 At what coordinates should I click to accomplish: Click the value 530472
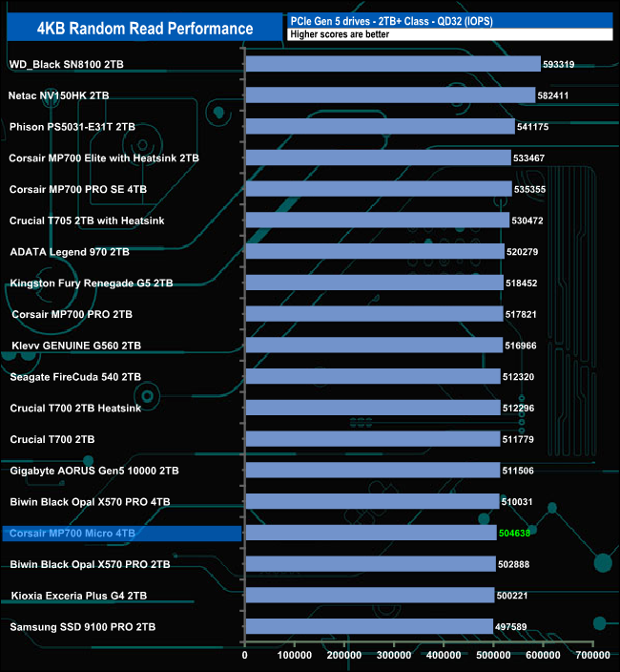pyautogui.click(x=527, y=220)
